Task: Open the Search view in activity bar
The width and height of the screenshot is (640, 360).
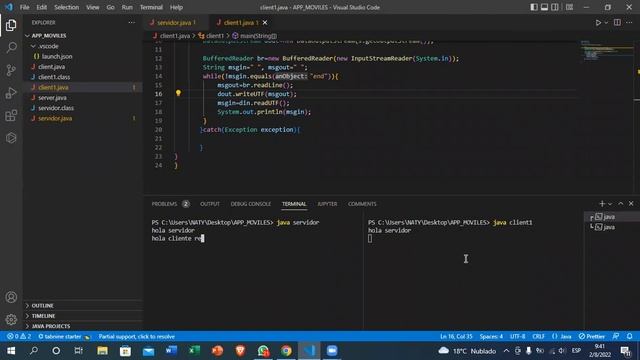Action: pyautogui.click(x=11, y=48)
